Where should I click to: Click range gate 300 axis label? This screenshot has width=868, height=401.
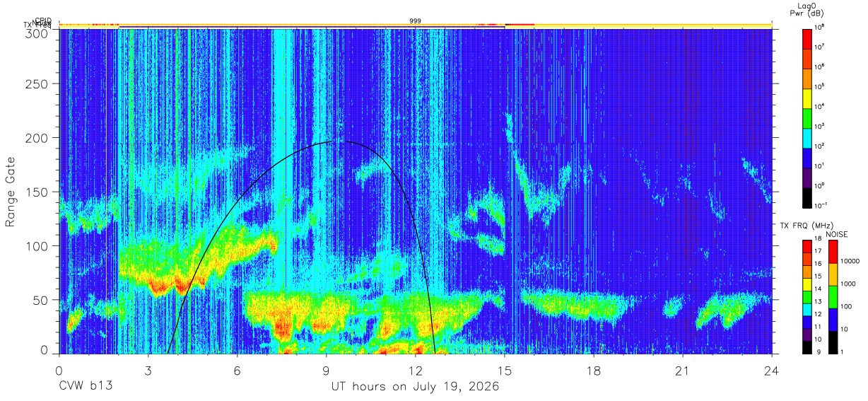(38, 33)
